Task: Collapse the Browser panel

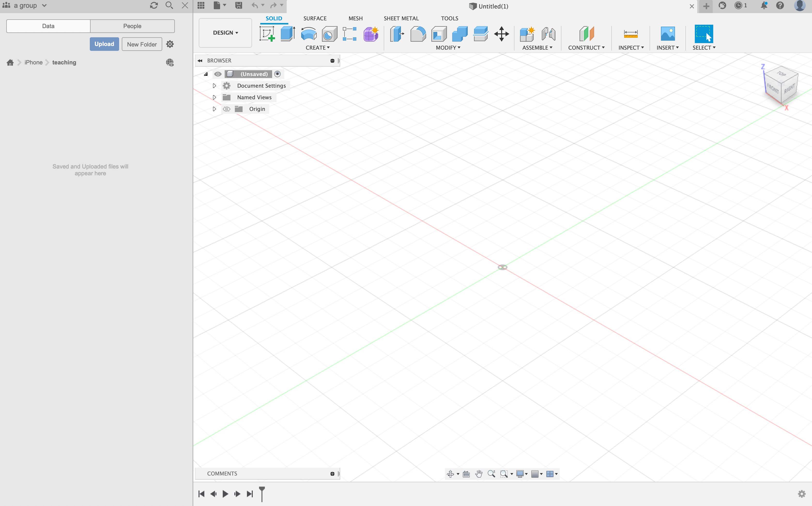Action: point(200,61)
